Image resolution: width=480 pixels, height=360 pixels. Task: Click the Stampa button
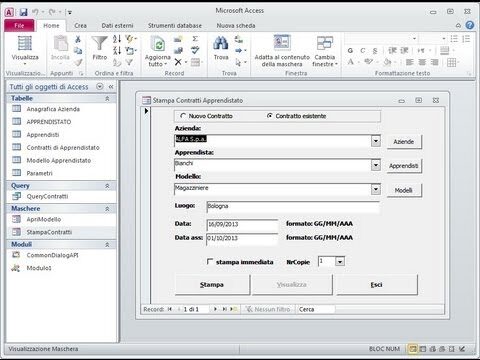(212, 285)
